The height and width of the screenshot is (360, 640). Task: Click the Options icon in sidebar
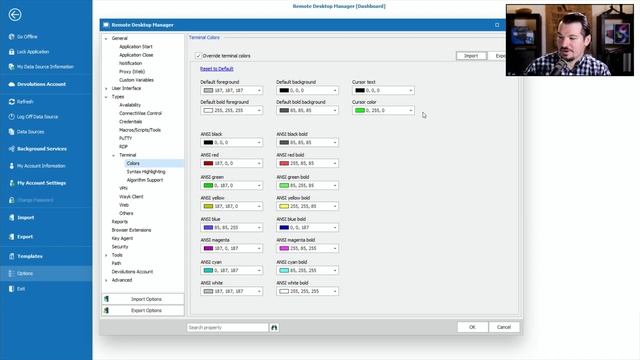(11, 273)
